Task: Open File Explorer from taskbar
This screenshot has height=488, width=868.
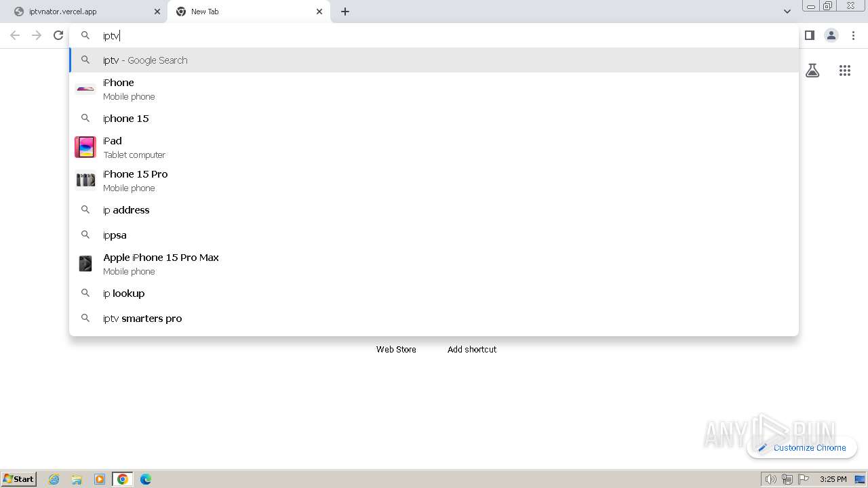Action: click(x=77, y=479)
